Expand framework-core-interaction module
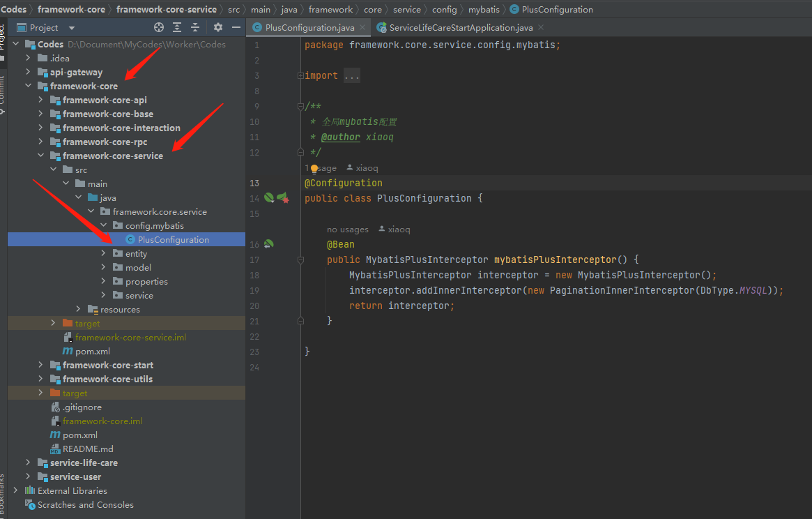 (x=41, y=128)
